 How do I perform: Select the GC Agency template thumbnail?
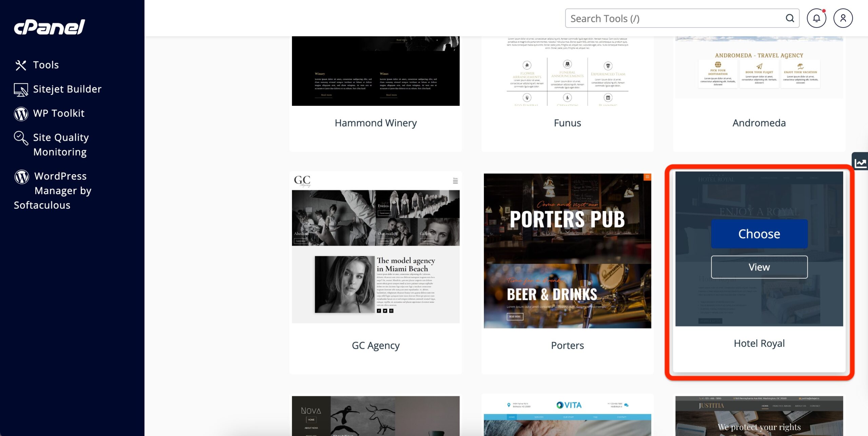[x=376, y=248]
